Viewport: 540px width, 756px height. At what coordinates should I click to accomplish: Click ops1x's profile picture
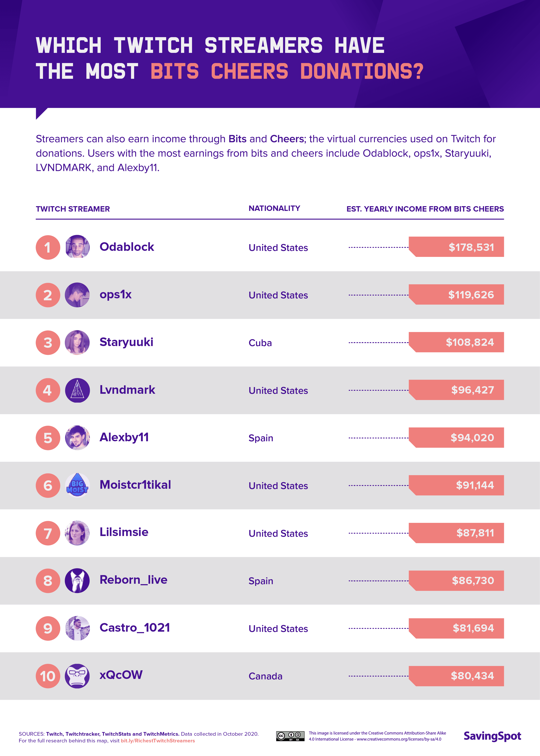tap(77, 295)
